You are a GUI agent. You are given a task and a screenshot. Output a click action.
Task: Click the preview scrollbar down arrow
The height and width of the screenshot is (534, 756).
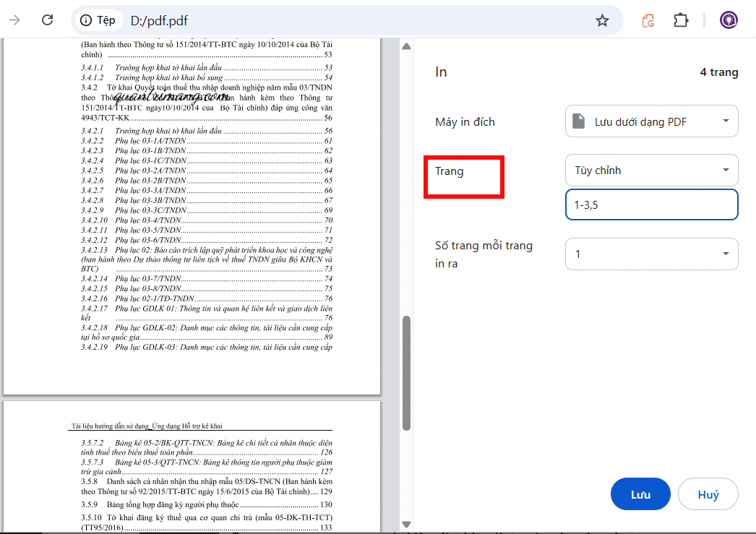(406, 525)
